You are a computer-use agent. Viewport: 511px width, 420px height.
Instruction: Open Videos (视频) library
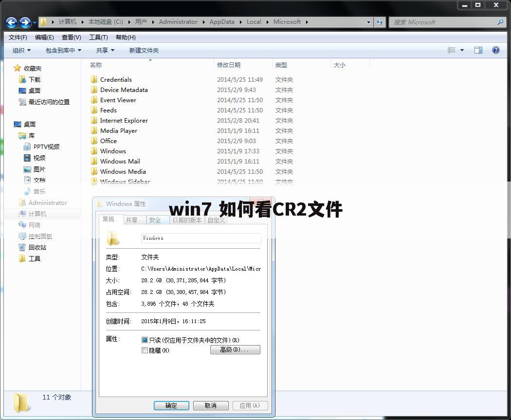pos(35,158)
